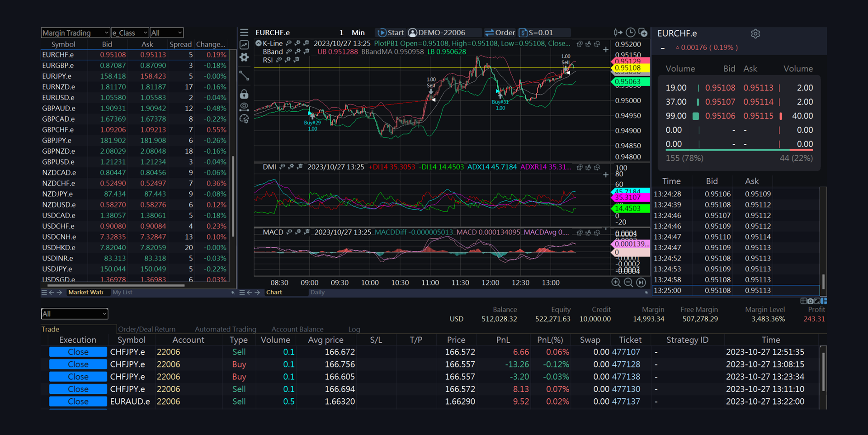868x435 pixels.
Task: Toggle BBand visibility eye icon
Action: pyautogui.click(x=289, y=52)
